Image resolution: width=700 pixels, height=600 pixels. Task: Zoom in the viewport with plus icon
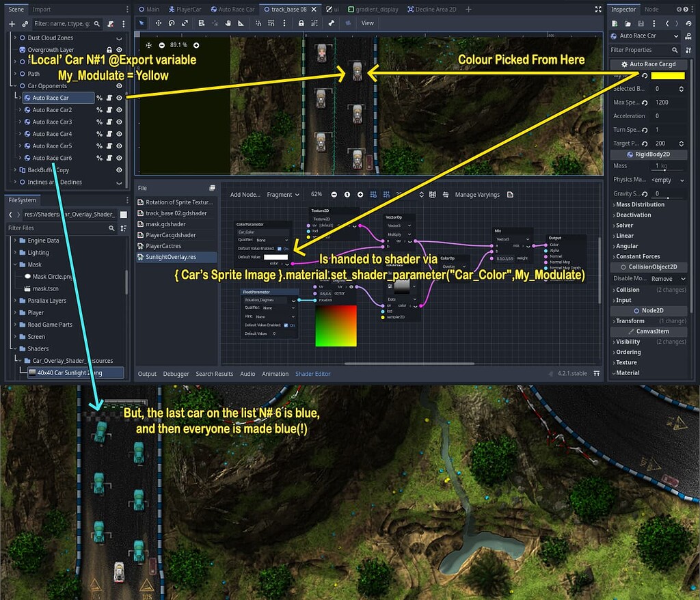pos(196,45)
